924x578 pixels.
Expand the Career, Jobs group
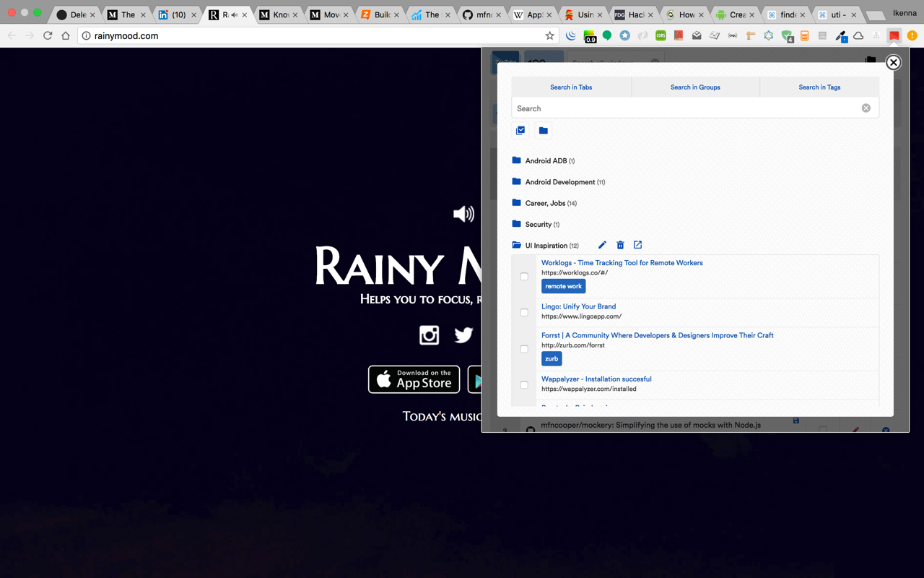[544, 203]
